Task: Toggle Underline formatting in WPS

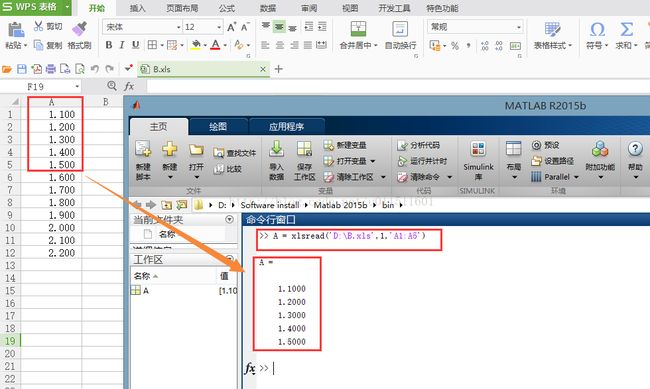Action: pos(136,45)
